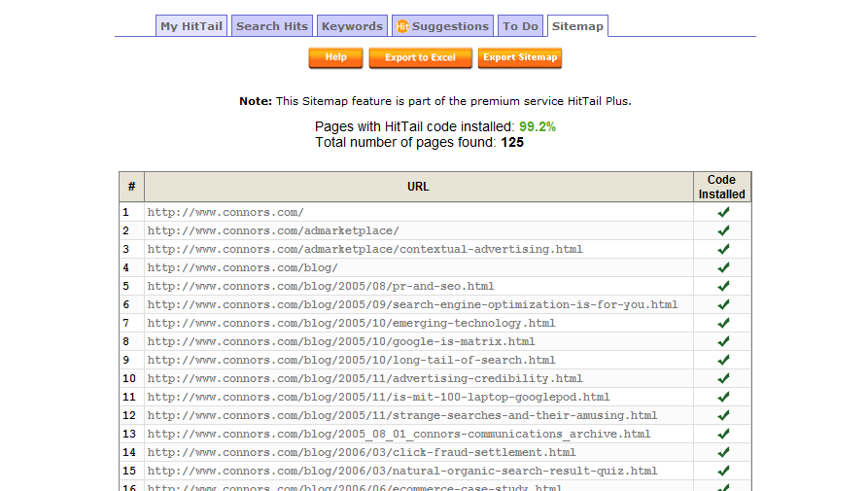Click URL http://www.connors.com/
This screenshot has width=868, height=491.
tap(226, 212)
